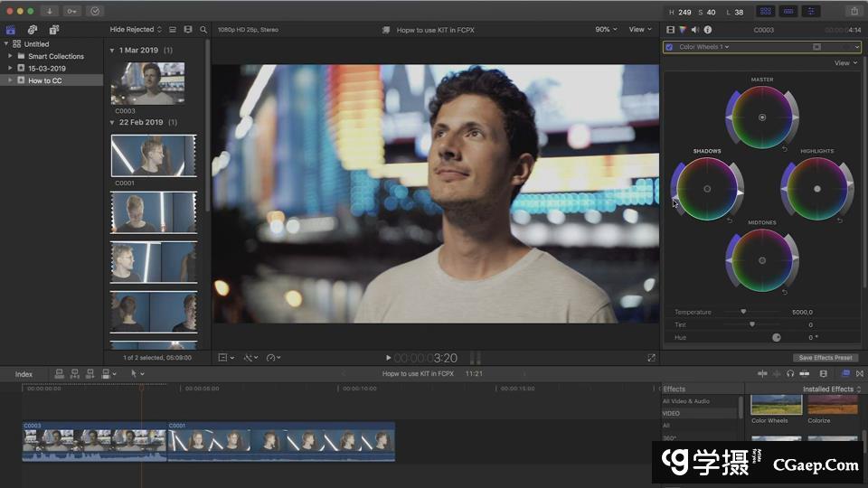
Task: Open the Share export icon
Action: 854,11
